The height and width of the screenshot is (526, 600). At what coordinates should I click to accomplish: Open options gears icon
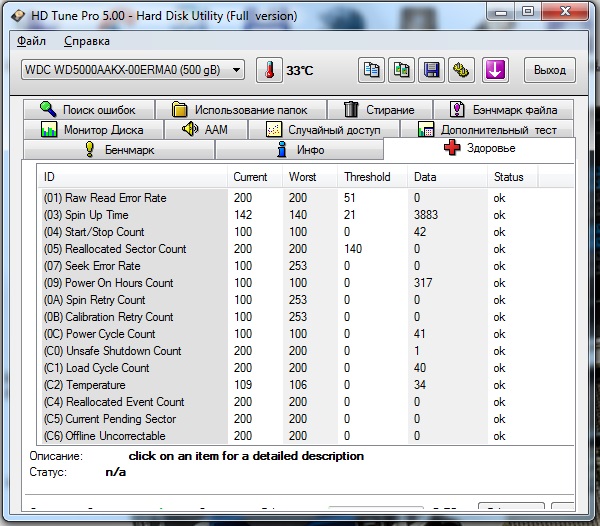[461, 70]
